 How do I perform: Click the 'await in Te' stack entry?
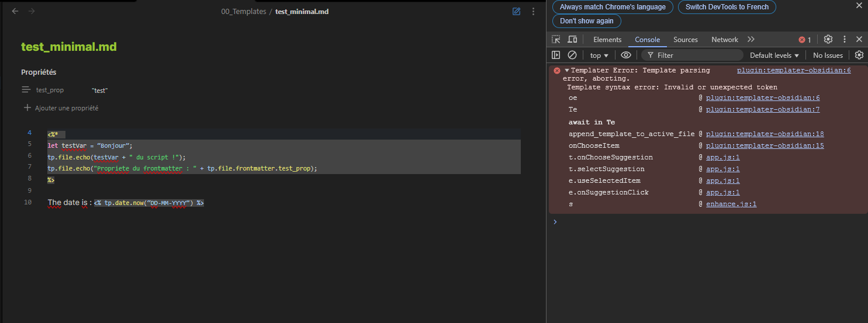(x=592, y=123)
